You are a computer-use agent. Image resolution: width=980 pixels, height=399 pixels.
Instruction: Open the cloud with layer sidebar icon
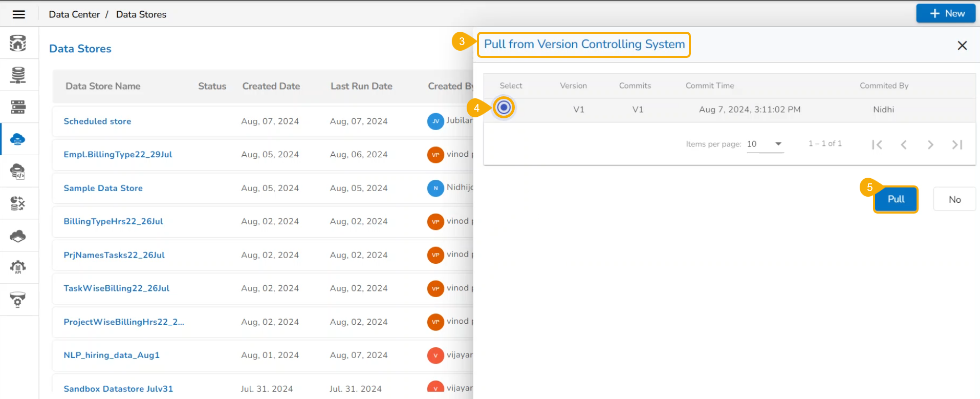click(x=18, y=236)
